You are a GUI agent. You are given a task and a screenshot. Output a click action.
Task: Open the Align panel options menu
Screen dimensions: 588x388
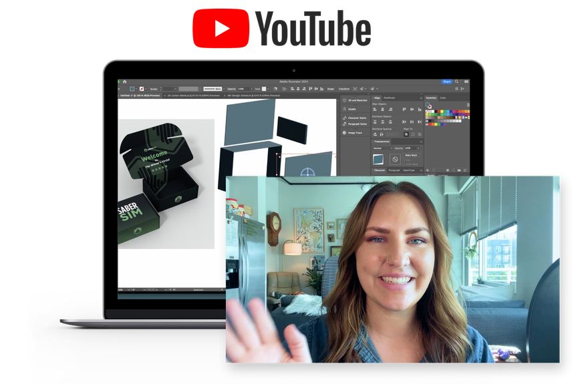click(x=421, y=98)
